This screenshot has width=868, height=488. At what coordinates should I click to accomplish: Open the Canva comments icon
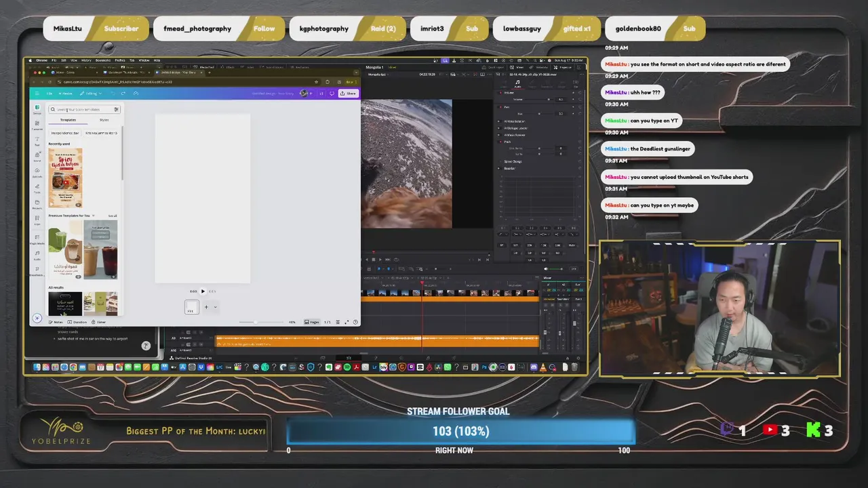332,94
